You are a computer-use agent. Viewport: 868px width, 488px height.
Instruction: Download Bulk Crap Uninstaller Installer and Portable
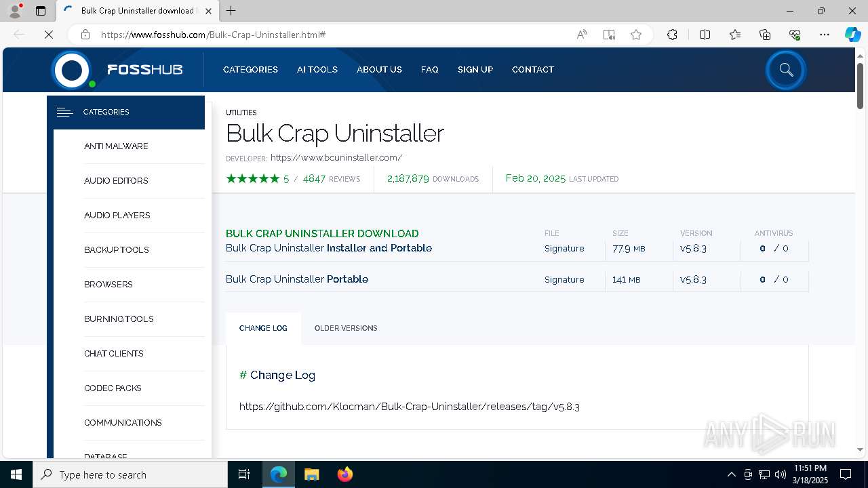click(329, 248)
